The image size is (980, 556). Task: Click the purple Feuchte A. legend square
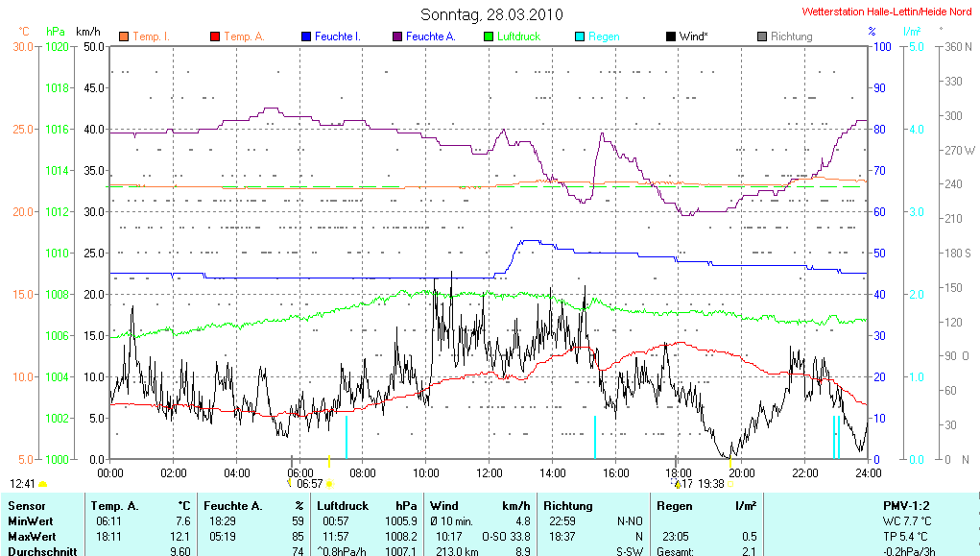coord(397,36)
